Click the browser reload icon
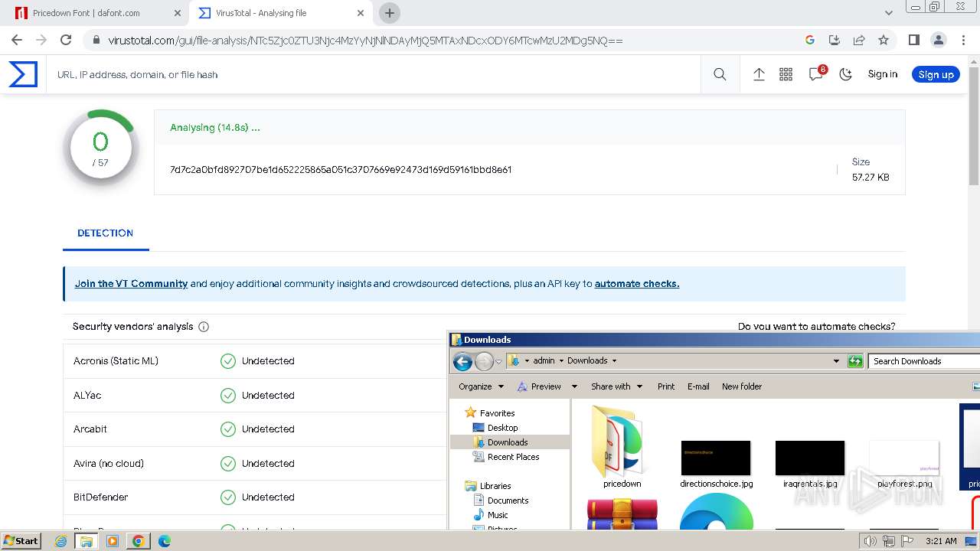 pyautogui.click(x=66, y=40)
